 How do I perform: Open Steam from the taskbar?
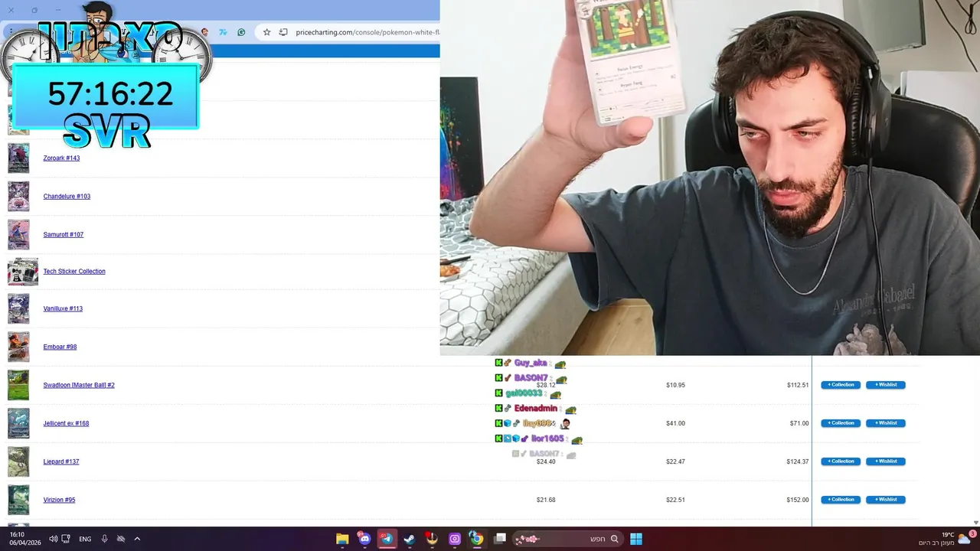[x=410, y=539]
